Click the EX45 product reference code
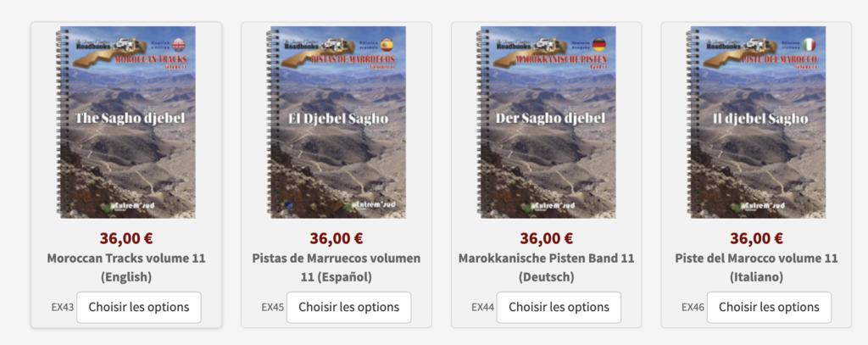This screenshot has height=345, width=868. click(x=273, y=308)
